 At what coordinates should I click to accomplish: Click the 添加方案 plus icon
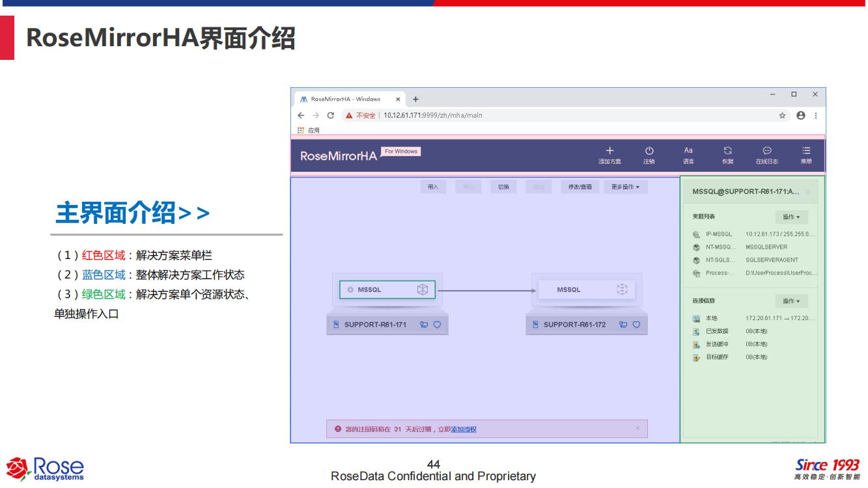[x=609, y=150]
